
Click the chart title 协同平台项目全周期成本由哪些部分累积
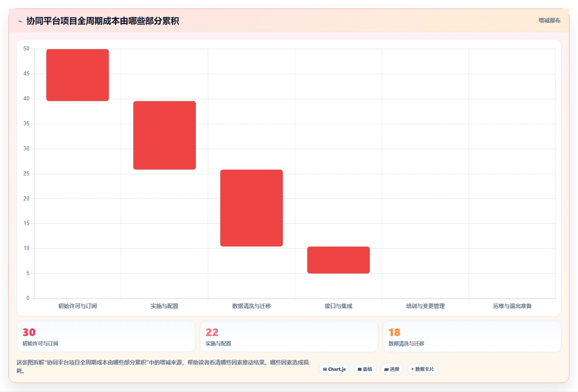pyautogui.click(x=103, y=21)
